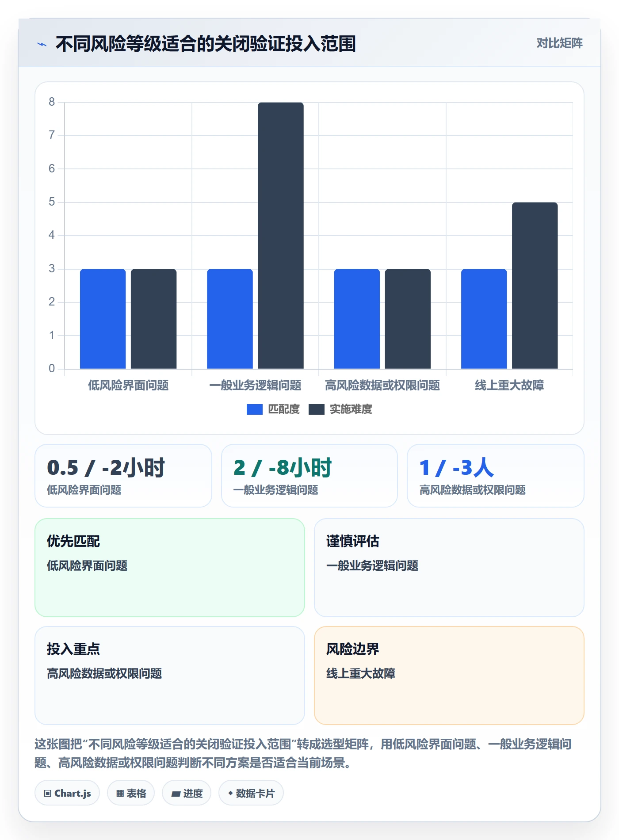This screenshot has height=840, width=619.
Task: Open the 2 / -8小时 data card
Action: 309,476
